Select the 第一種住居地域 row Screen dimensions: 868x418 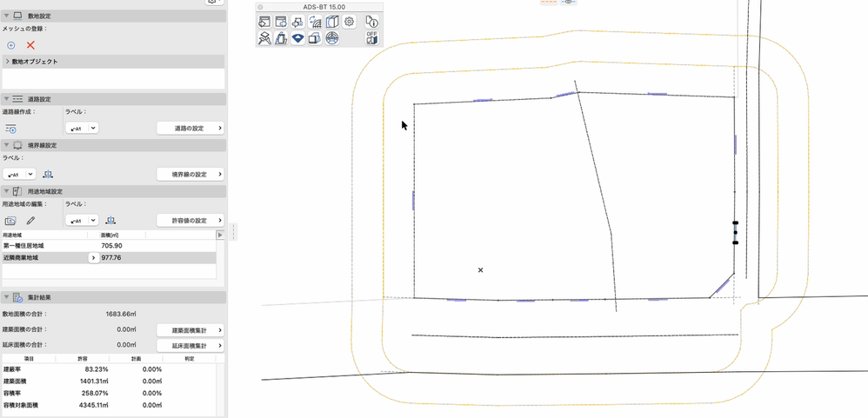[x=109, y=245]
